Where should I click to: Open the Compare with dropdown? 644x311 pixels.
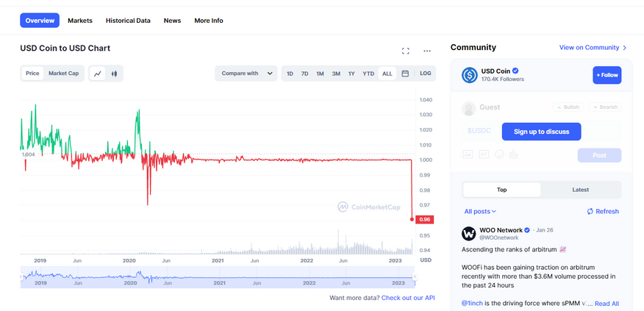(x=246, y=74)
